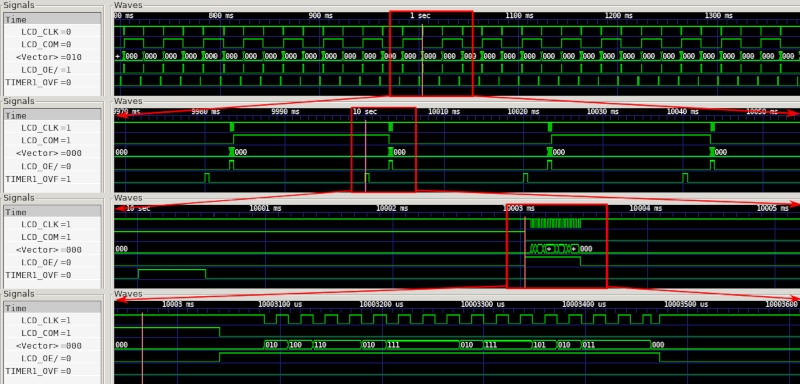Click the 10020 ms time ruler mark
800x384 pixels.
coord(523,112)
